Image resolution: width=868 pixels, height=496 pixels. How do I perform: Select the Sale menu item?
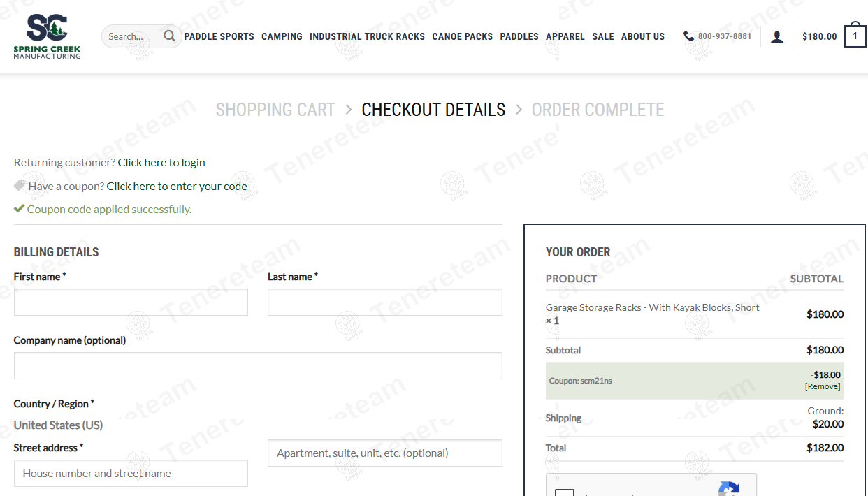602,36
